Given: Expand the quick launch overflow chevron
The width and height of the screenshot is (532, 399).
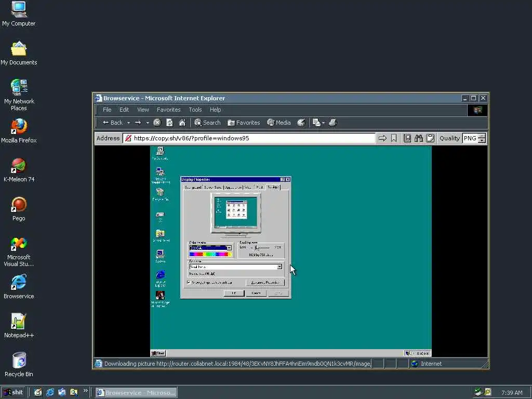Looking at the screenshot, I should (86, 391).
